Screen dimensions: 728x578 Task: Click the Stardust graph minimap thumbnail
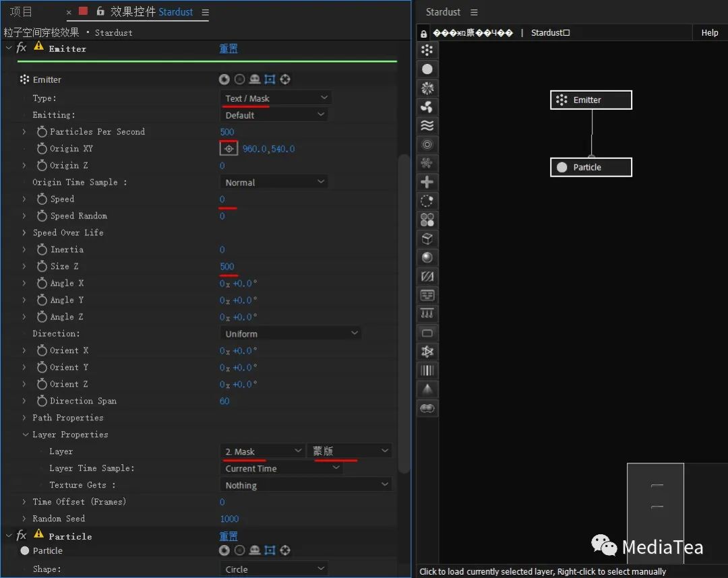(x=655, y=513)
